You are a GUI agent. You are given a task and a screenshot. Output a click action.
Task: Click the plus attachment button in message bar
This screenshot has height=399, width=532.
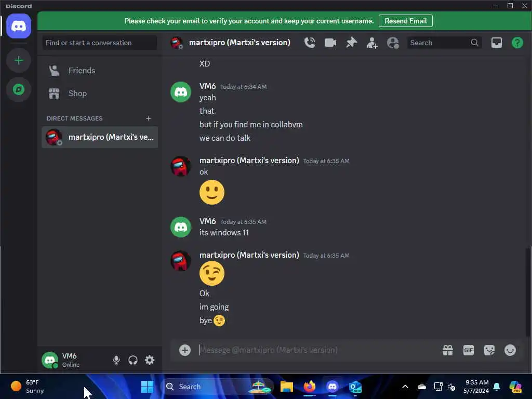[185, 350]
